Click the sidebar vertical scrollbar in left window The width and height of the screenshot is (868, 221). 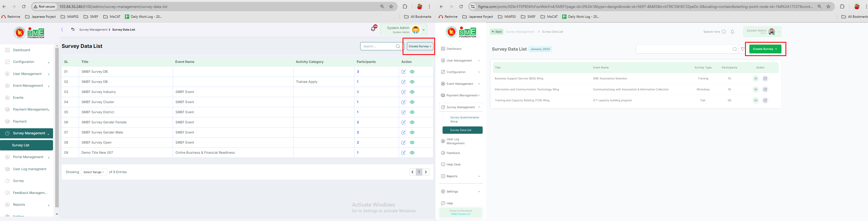tap(57, 127)
